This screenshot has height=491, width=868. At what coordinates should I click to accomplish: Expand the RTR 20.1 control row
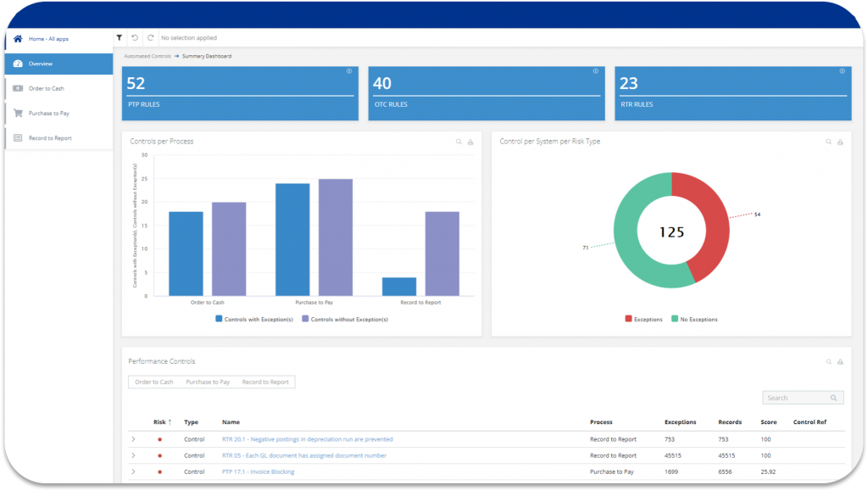(x=134, y=439)
